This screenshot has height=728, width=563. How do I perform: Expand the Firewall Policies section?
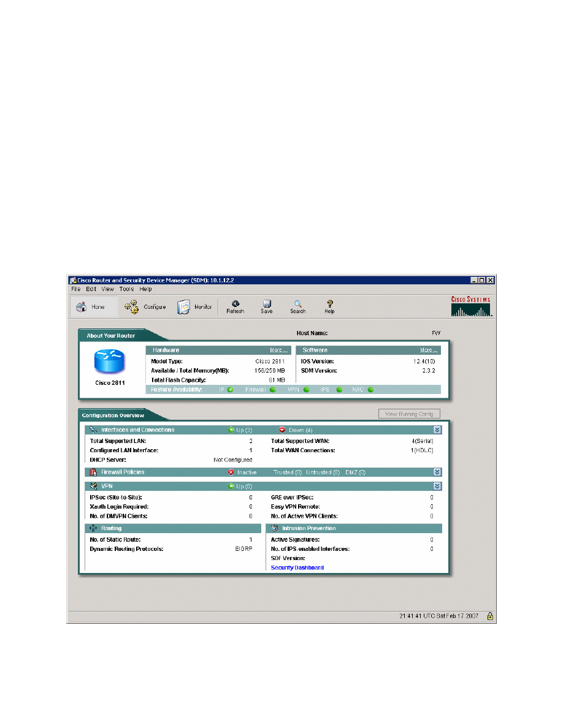point(437,472)
